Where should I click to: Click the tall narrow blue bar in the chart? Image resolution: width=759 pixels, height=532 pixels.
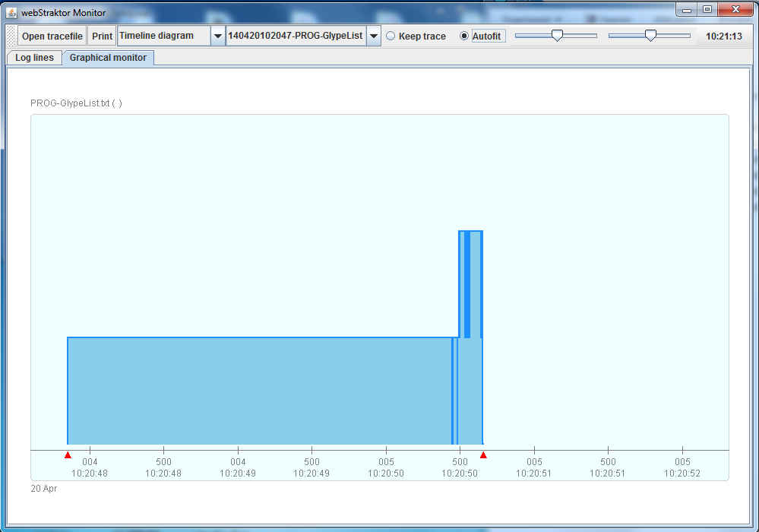click(470, 281)
